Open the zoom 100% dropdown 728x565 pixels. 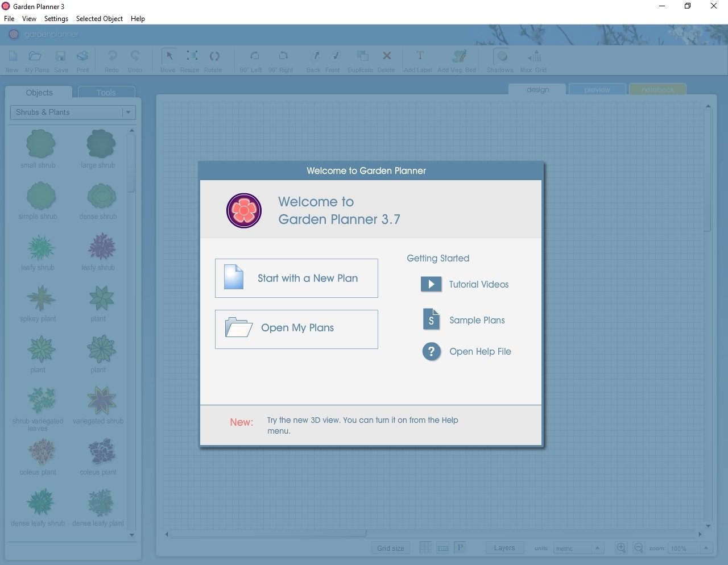coord(705,548)
